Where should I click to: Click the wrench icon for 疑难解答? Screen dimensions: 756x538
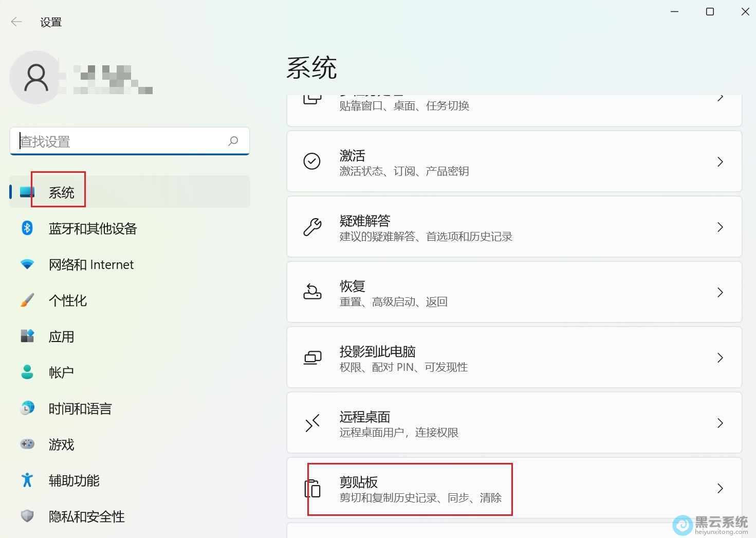click(312, 227)
